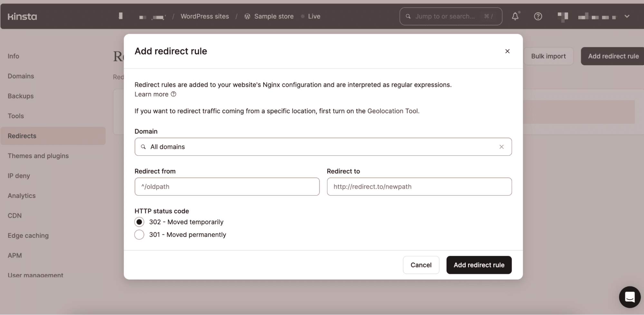Expand the account menu chevron
644x315 pixels.
point(627,16)
